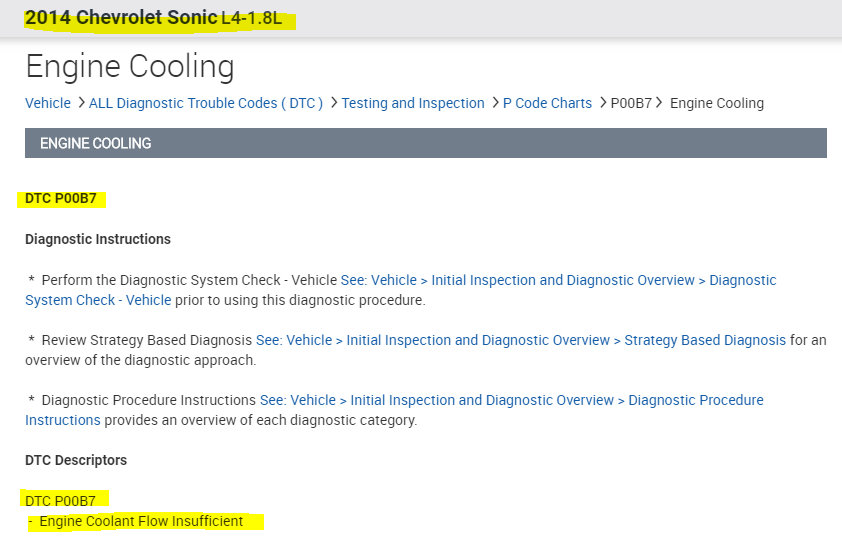Click chevron before ALL Diagnostic Trouble Codes
842x554 pixels.
80,103
